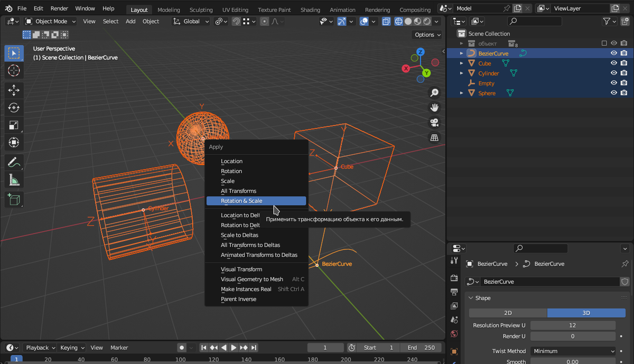Toggle camera view in viewport
Viewport: 634px width, 364px height.
(434, 123)
